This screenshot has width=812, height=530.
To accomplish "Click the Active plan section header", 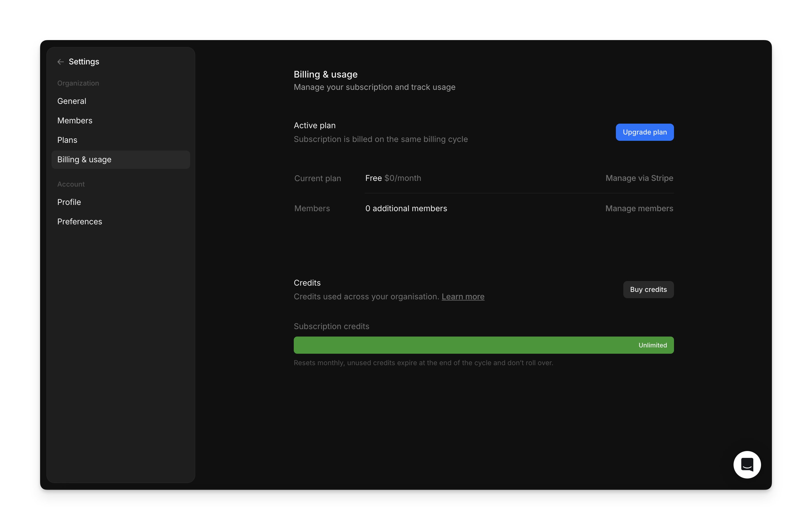I will [314, 125].
